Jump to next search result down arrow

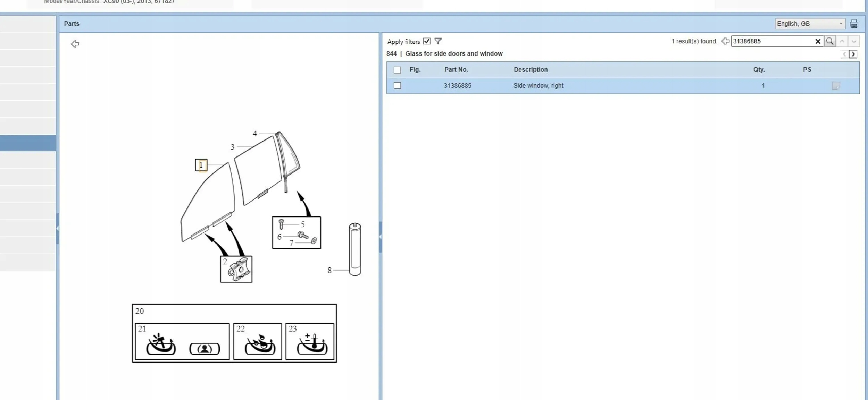(x=854, y=41)
